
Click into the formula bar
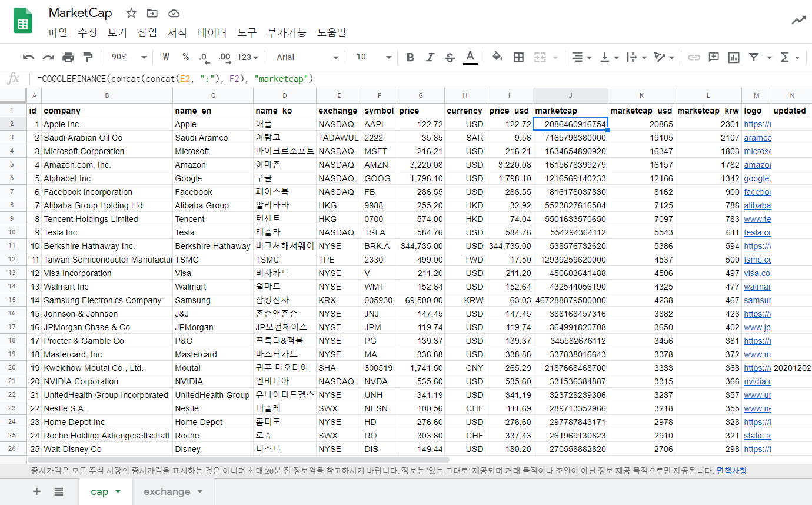[x=421, y=78]
